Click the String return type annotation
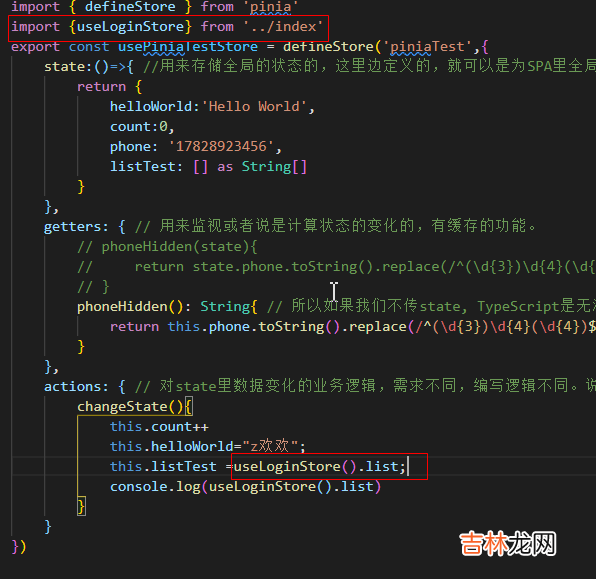This screenshot has height=579, width=596. click(x=225, y=307)
